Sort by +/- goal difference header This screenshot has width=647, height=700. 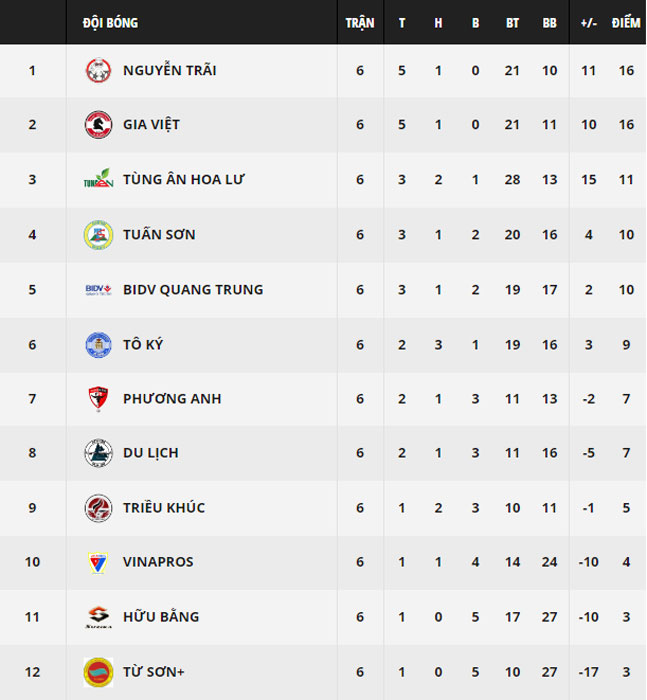(589, 23)
